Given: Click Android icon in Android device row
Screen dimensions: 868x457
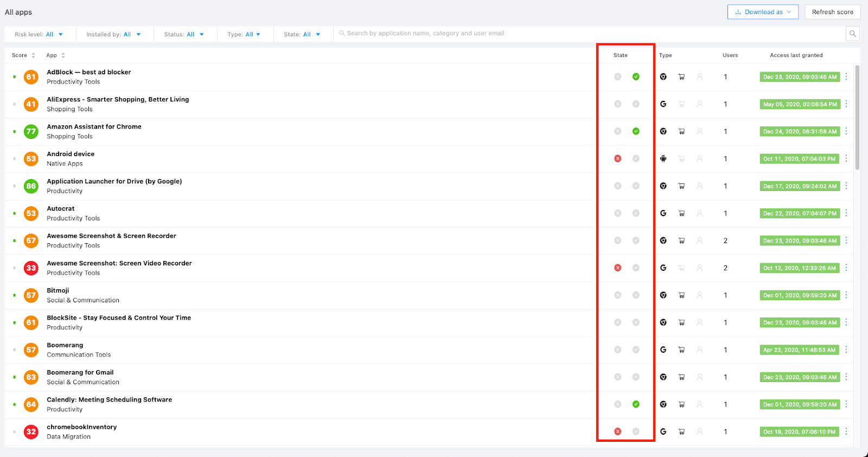Looking at the screenshot, I should [663, 158].
